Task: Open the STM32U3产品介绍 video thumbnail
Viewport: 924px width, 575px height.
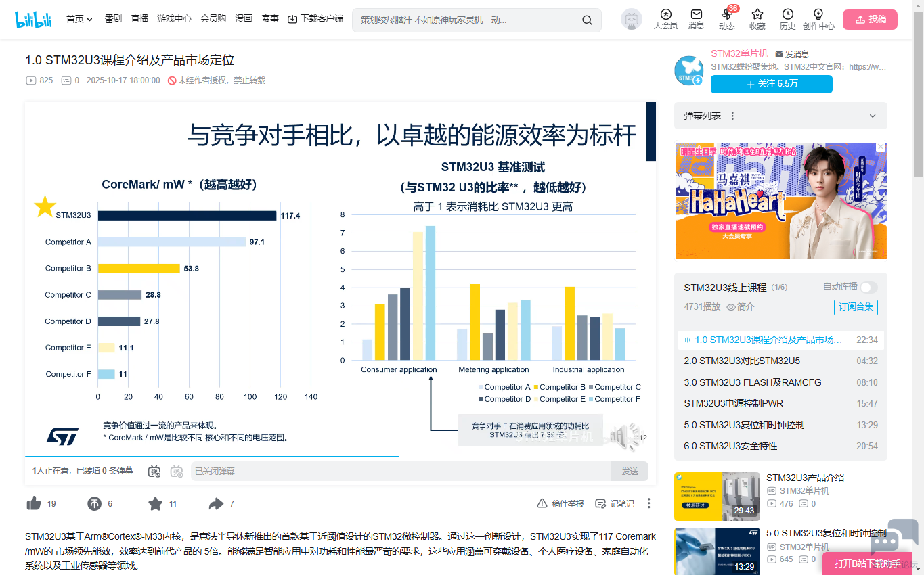Action: tap(717, 496)
